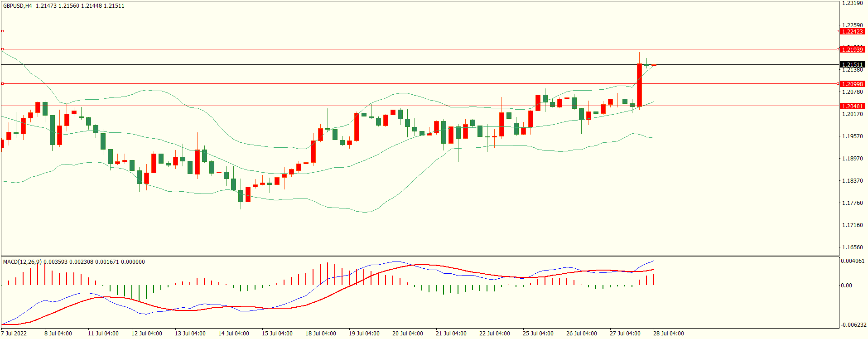The height and width of the screenshot is (339, 868).
Task: Pick the 13 Jul 04:00 time axis label
Action: pos(190,333)
